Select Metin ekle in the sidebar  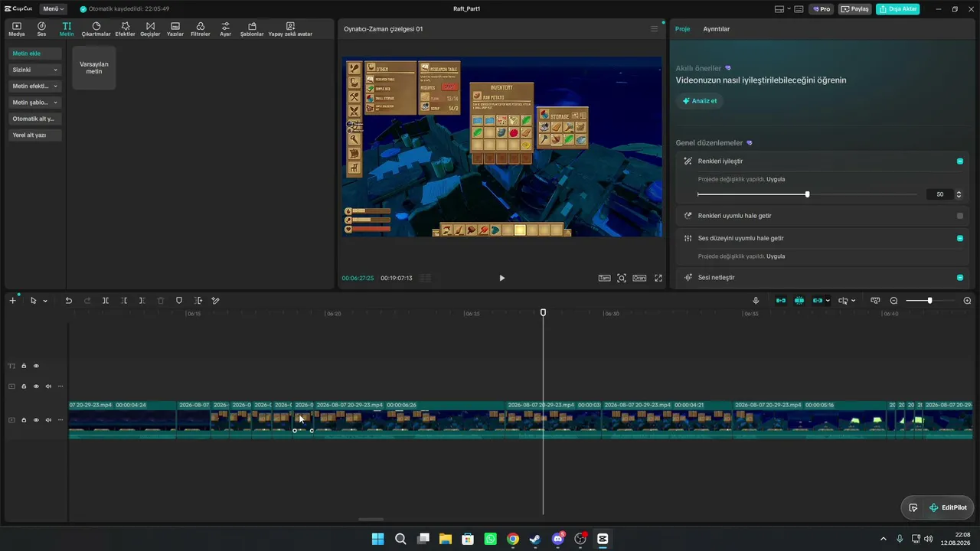coord(35,54)
